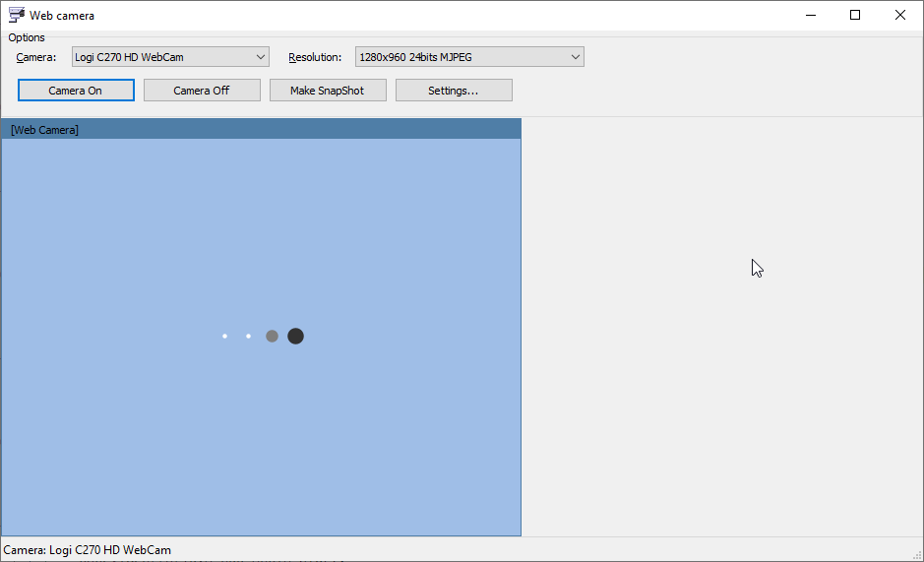924x562 pixels.
Task: Grab the window resize grip in status bar
Action: tap(916, 554)
